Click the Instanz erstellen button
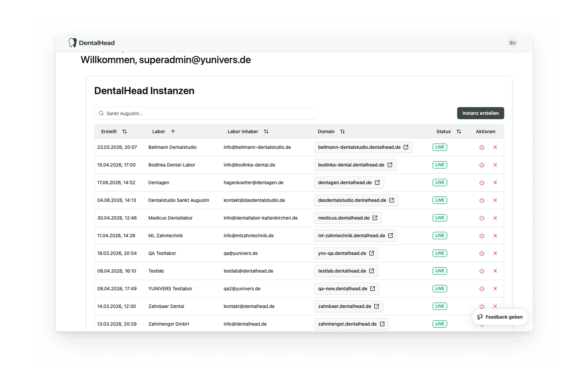This screenshot has width=588, height=365. 480,113
